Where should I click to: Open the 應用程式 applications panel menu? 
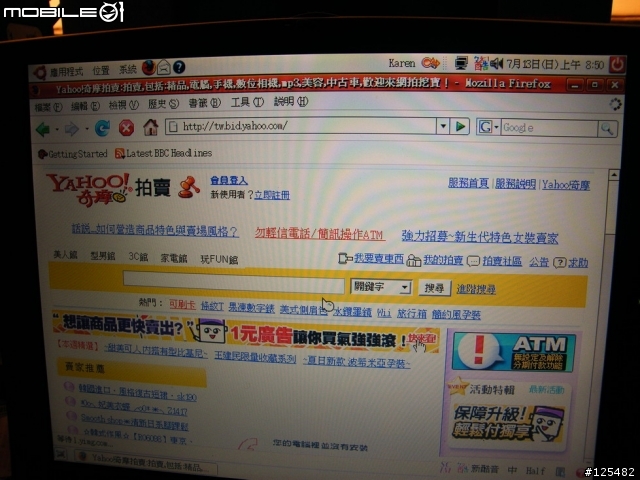(66, 72)
